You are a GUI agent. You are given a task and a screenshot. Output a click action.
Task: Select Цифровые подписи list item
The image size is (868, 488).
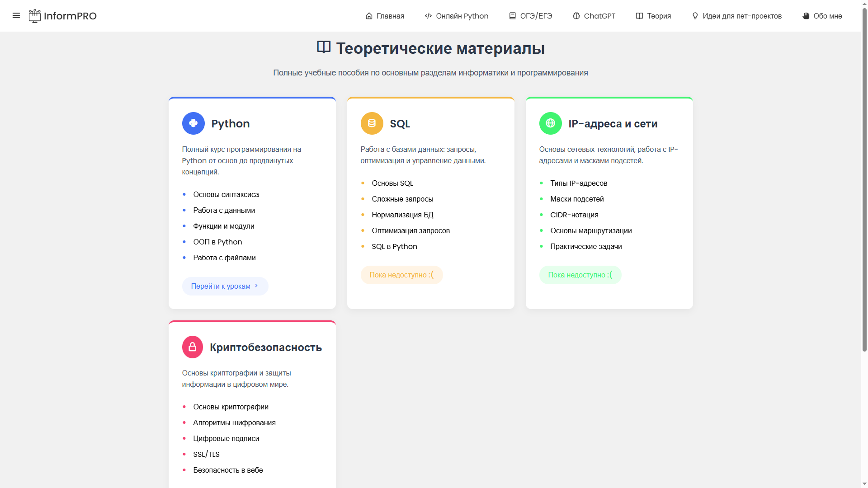click(226, 438)
